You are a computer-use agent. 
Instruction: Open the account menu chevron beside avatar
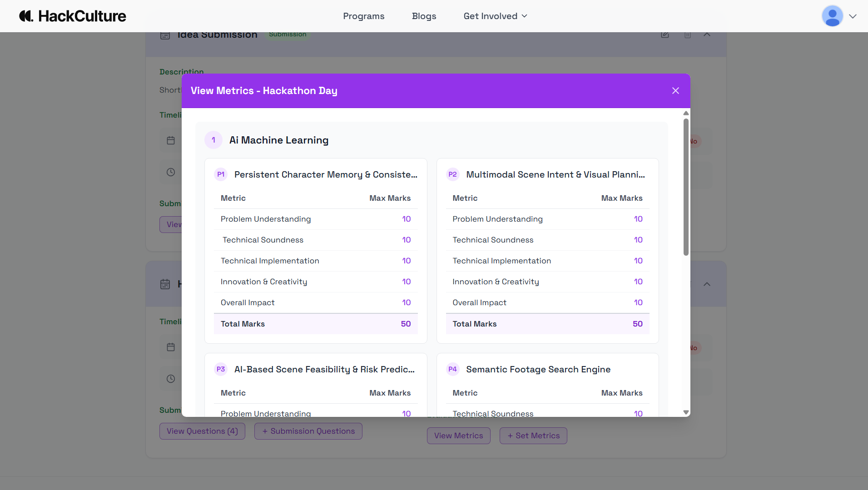click(x=853, y=16)
